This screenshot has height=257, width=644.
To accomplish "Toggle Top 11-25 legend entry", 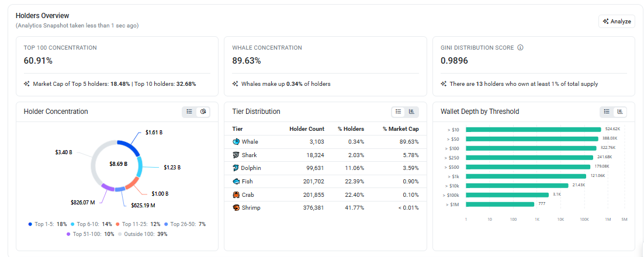I will (139, 224).
